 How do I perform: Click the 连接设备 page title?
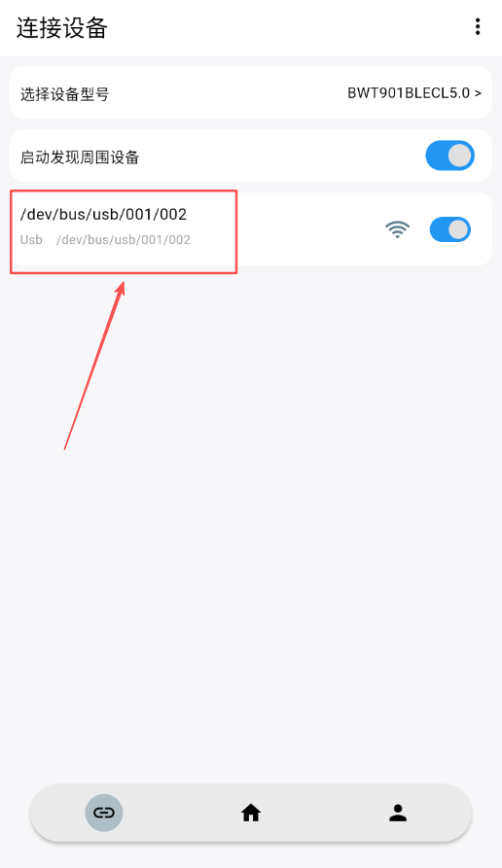(x=61, y=27)
